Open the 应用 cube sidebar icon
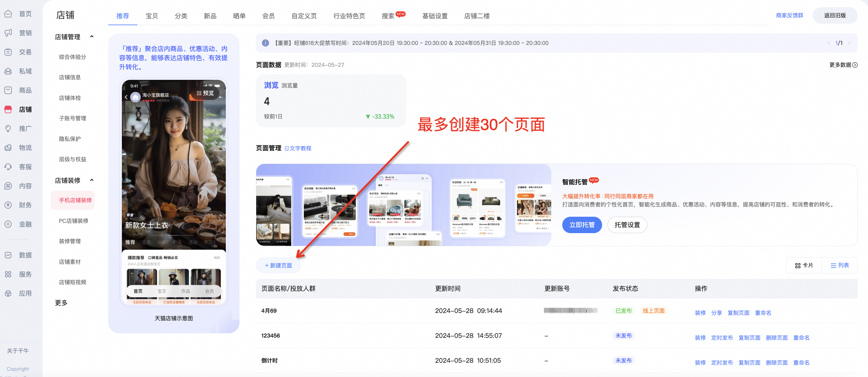868x377 pixels. [8, 294]
